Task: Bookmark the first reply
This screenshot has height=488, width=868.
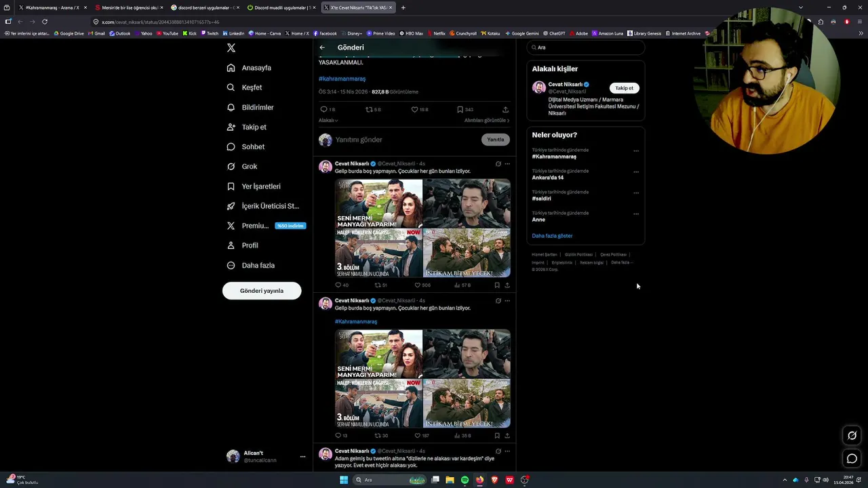Action: pyautogui.click(x=497, y=285)
